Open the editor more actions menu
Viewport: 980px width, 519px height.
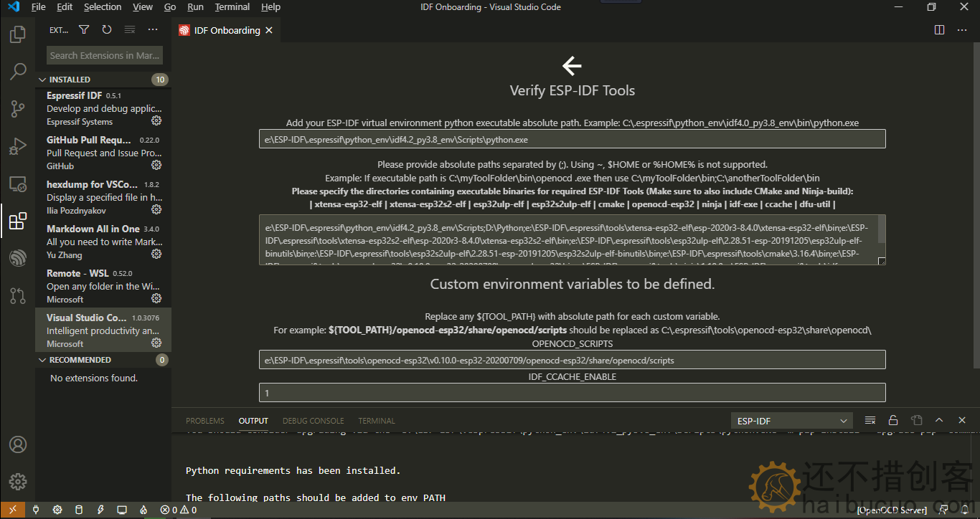pos(962,30)
